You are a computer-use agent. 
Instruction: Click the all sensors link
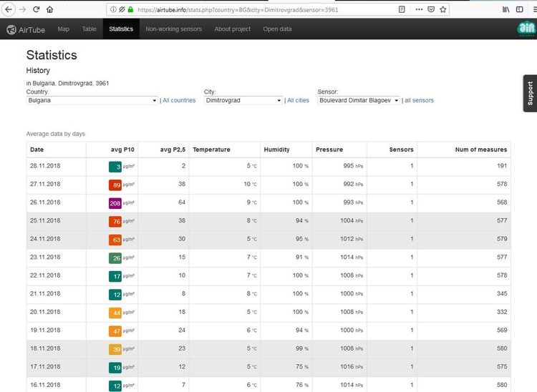coord(419,101)
